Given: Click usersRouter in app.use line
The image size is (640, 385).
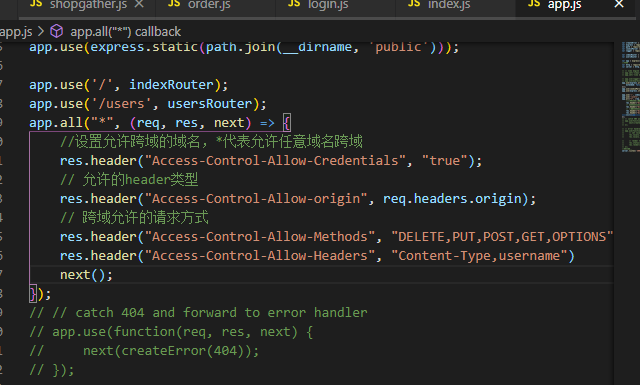Looking at the screenshot, I should pos(210,104).
